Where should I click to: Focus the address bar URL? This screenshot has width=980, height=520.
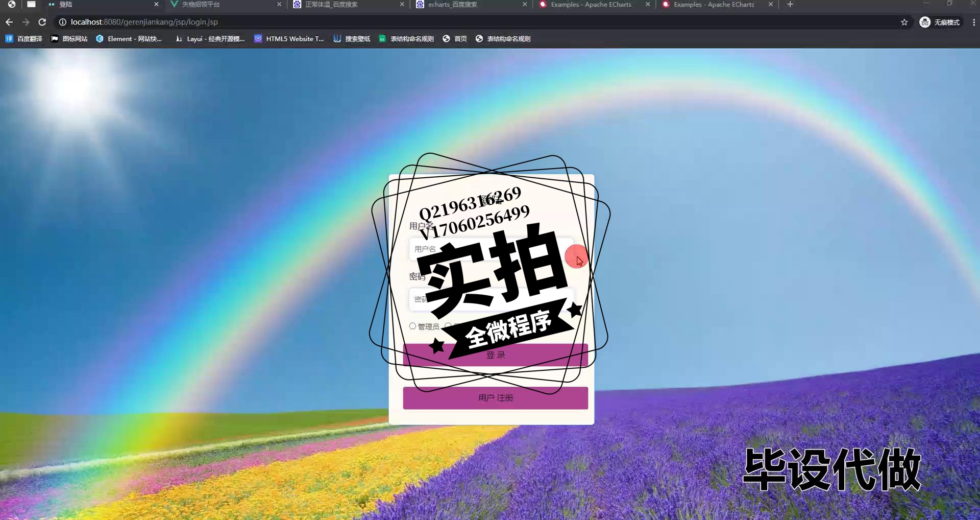click(x=144, y=22)
